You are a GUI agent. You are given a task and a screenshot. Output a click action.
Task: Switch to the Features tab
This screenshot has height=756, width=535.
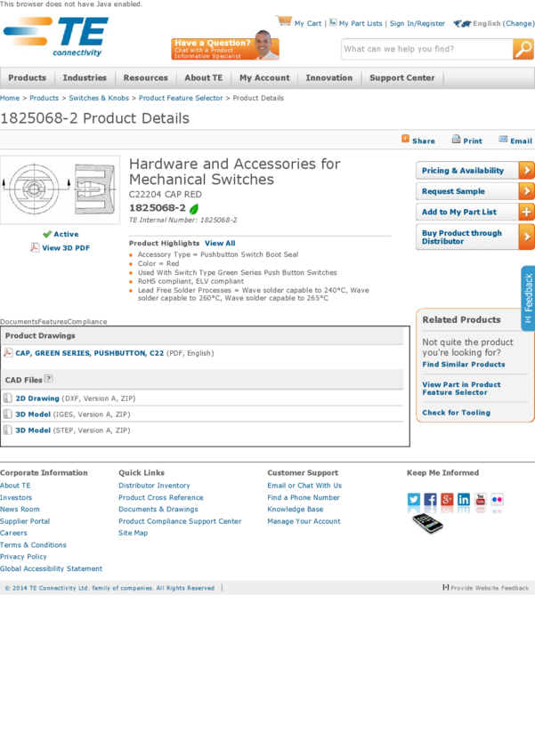pyautogui.click(x=53, y=322)
